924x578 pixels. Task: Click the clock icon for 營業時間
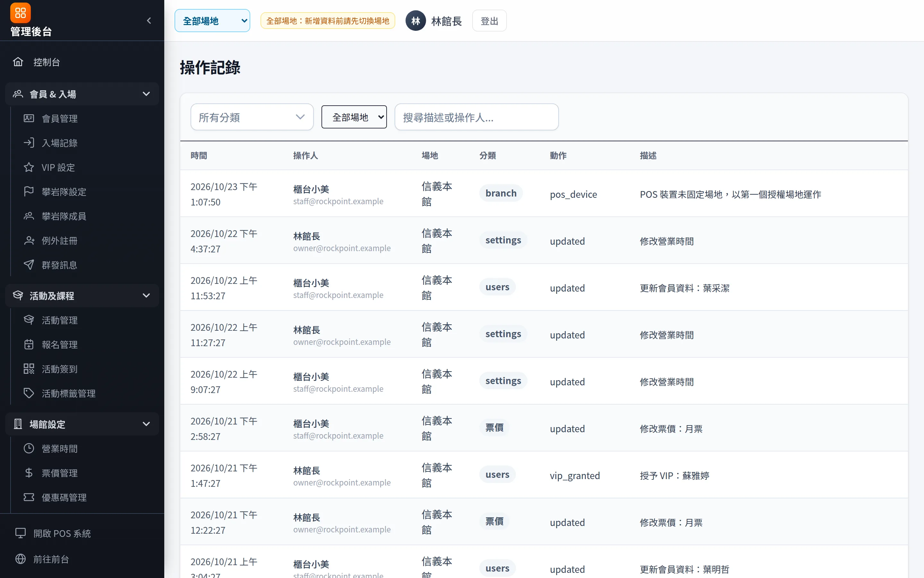[29, 448]
